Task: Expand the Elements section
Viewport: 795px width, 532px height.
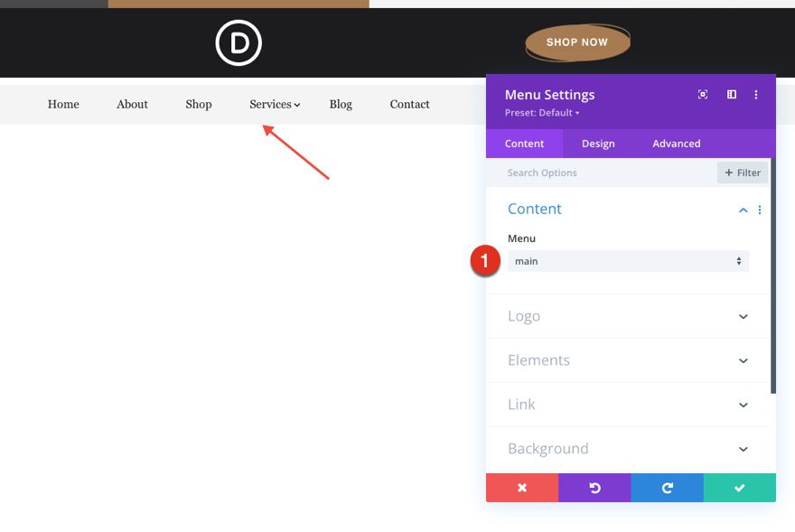Action: click(x=627, y=360)
